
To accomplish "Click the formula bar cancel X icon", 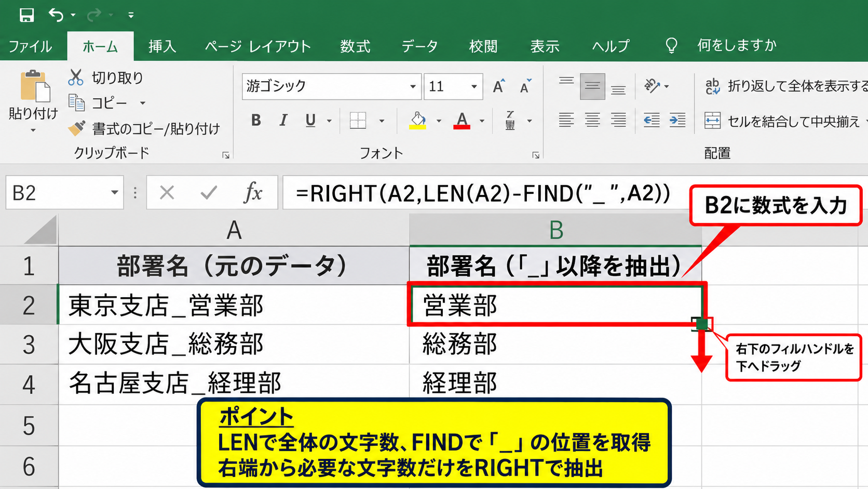I will pos(167,193).
